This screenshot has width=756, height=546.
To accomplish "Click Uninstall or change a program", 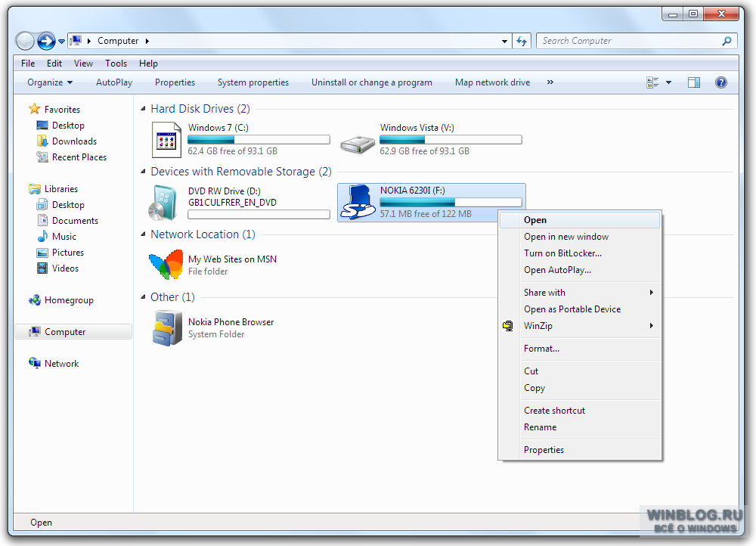I will 372,82.
